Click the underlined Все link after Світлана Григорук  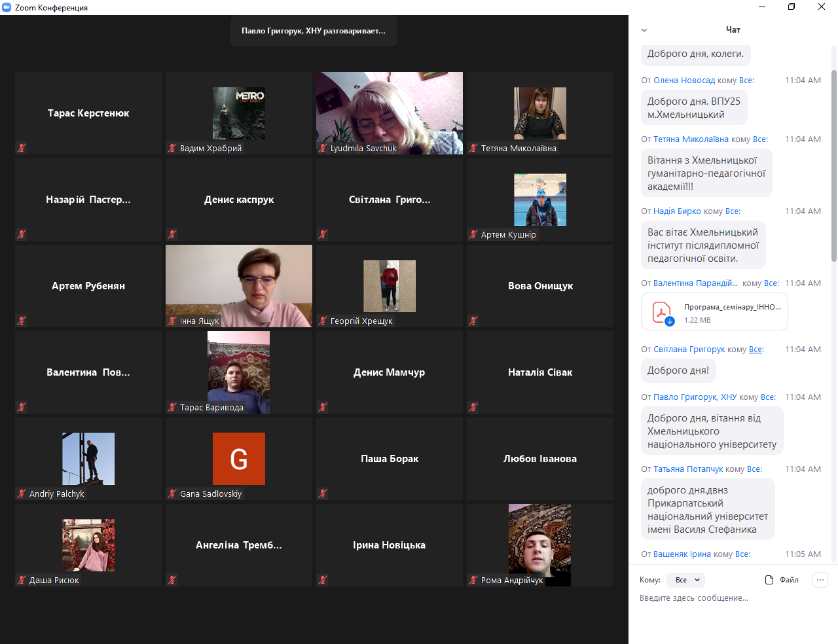[x=756, y=349]
